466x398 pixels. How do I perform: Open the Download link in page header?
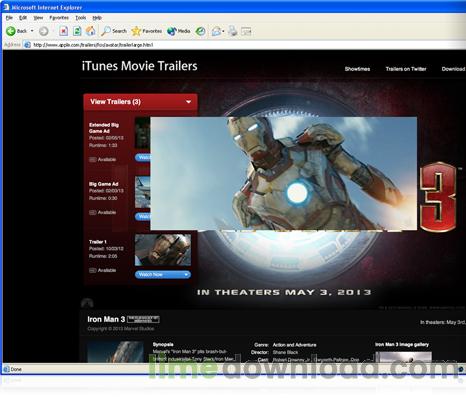click(x=453, y=69)
